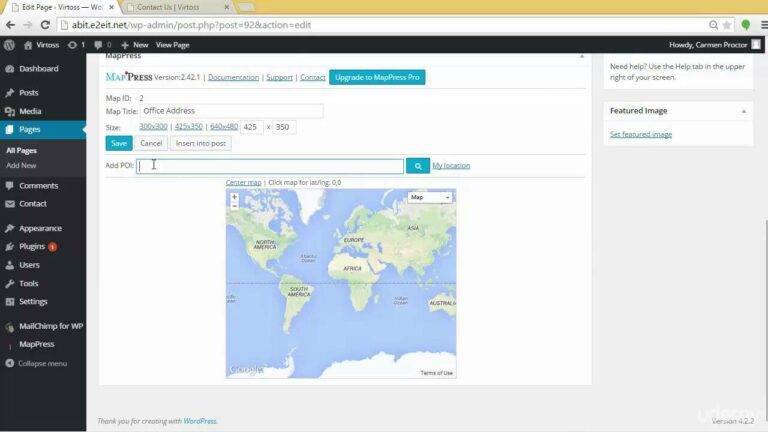Image resolution: width=768 pixels, height=432 pixels.
Task: Click the WordPress logo in admin bar
Action: tap(9, 45)
